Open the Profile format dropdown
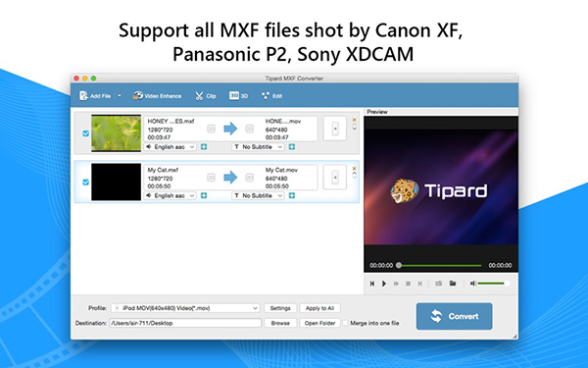 coord(185,308)
